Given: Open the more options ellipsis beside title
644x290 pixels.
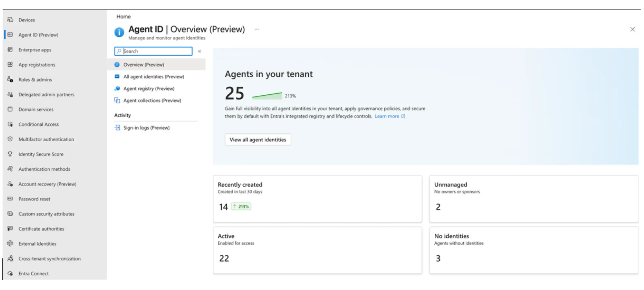Looking at the screenshot, I should [x=257, y=29].
